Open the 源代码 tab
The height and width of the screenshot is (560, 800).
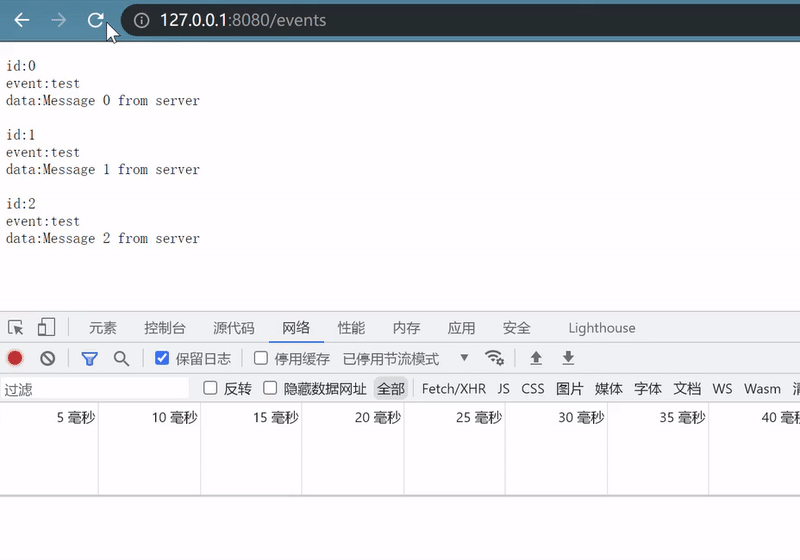[x=234, y=327]
